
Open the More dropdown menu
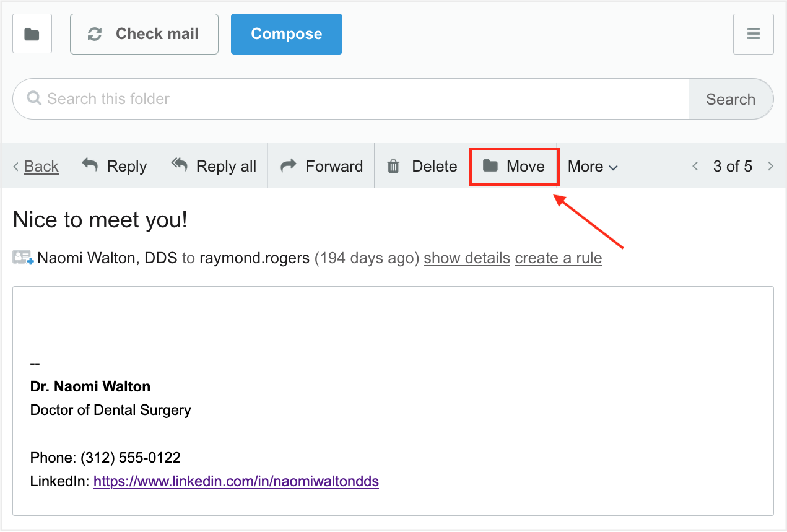pos(592,166)
